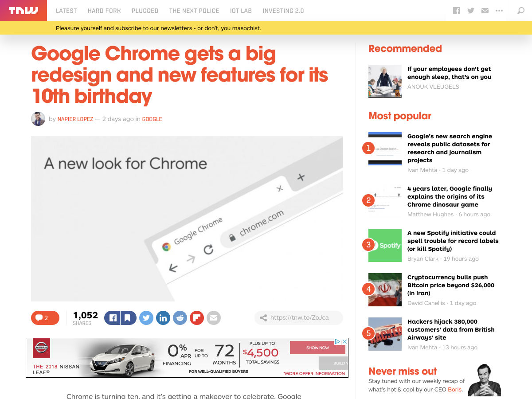Open the PLUGGED section

coord(145,11)
